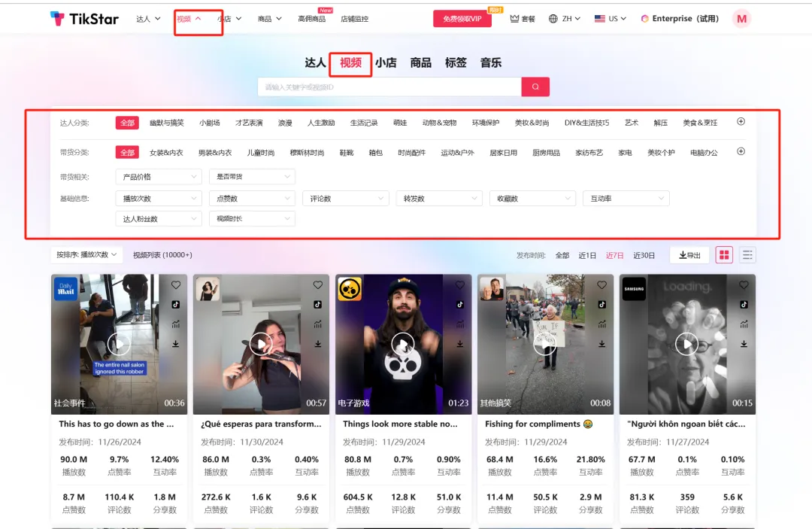Open the 收藏数 filter dropdown
The width and height of the screenshot is (812, 529).
533,199
